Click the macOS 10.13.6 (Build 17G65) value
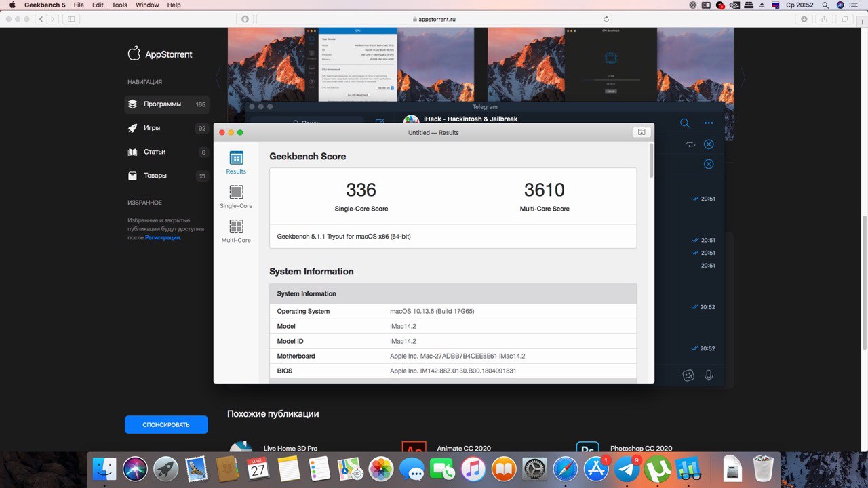Screen dimensions: 868x488 click(432, 311)
